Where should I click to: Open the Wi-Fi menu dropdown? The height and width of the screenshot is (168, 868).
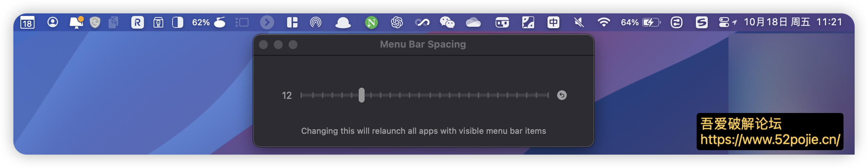tap(604, 23)
